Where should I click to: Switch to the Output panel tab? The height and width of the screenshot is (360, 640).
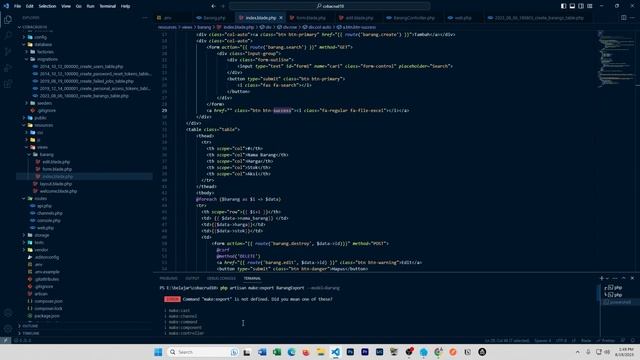coord(192,278)
